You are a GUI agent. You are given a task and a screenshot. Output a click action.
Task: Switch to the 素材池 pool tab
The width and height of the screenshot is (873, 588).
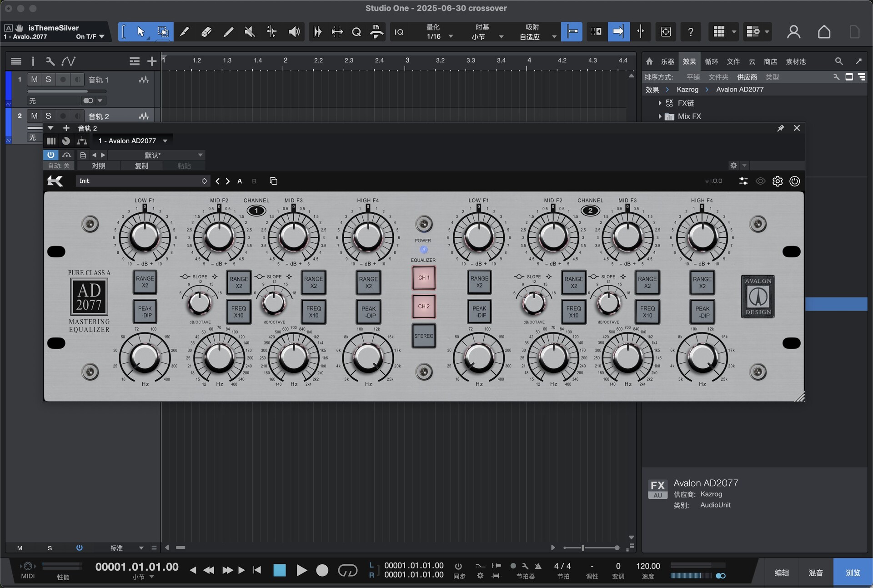tap(796, 61)
